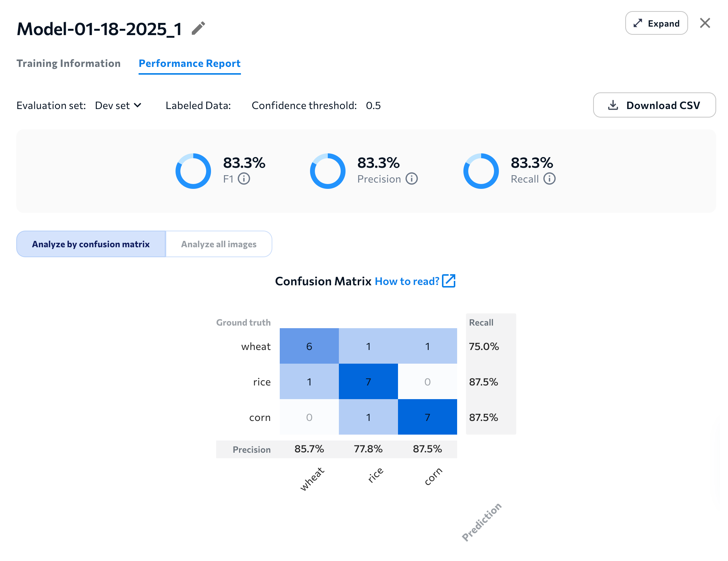The height and width of the screenshot is (561, 728).
Task: Click the Recall info icon
Action: click(x=550, y=179)
